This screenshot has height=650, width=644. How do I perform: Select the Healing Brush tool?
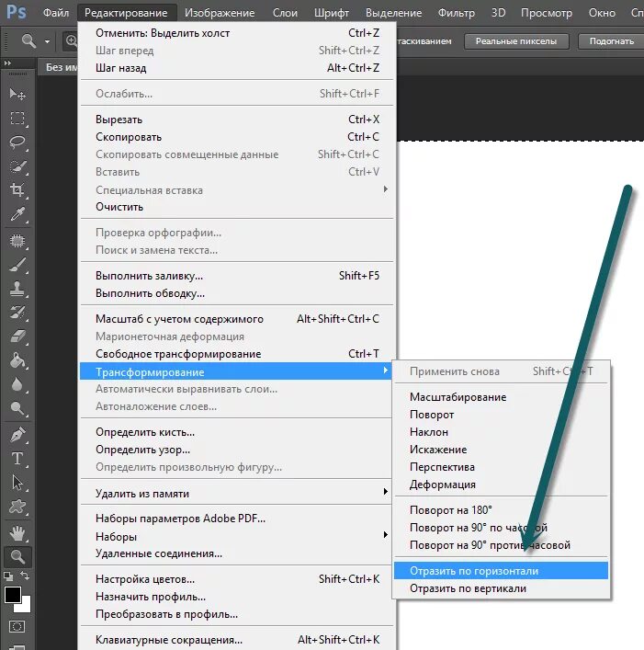pos(17,241)
